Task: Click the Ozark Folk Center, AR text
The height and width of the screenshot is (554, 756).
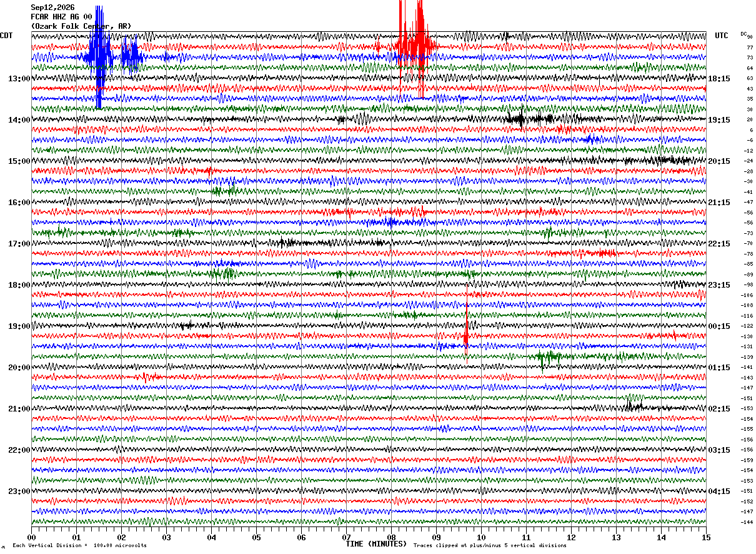Action: point(81,26)
